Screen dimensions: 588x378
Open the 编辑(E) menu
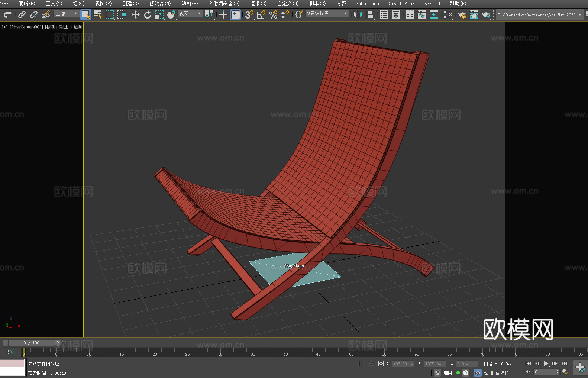(x=27, y=3)
